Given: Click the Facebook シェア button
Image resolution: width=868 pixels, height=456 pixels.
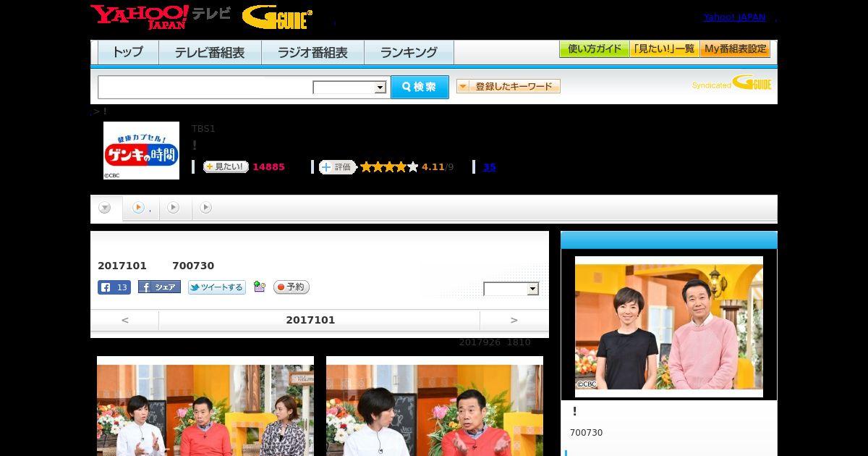Looking at the screenshot, I should click(x=159, y=287).
